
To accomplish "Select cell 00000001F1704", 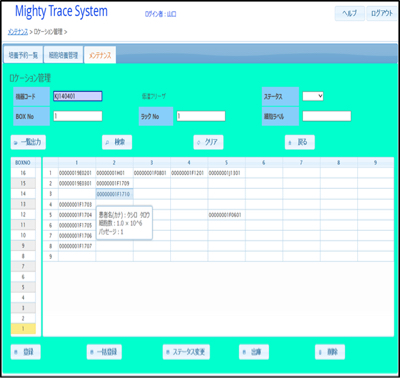I will click(x=77, y=215).
